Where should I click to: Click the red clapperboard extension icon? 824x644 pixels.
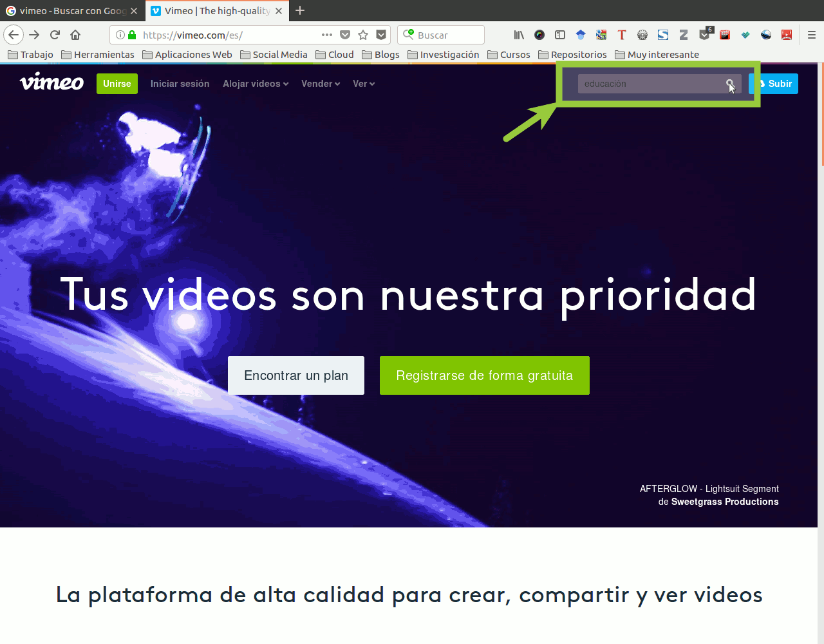[725, 35]
